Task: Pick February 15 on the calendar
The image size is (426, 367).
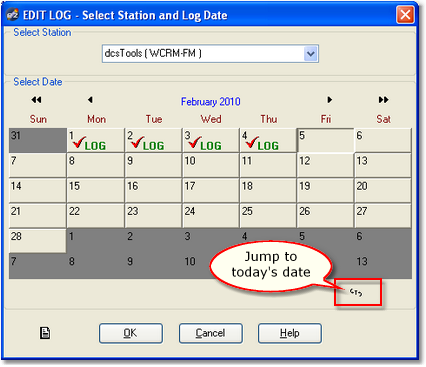Action: tap(95, 191)
